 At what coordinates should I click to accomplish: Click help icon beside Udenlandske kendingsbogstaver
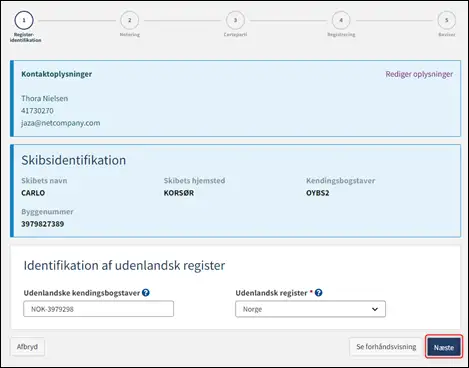click(146, 293)
